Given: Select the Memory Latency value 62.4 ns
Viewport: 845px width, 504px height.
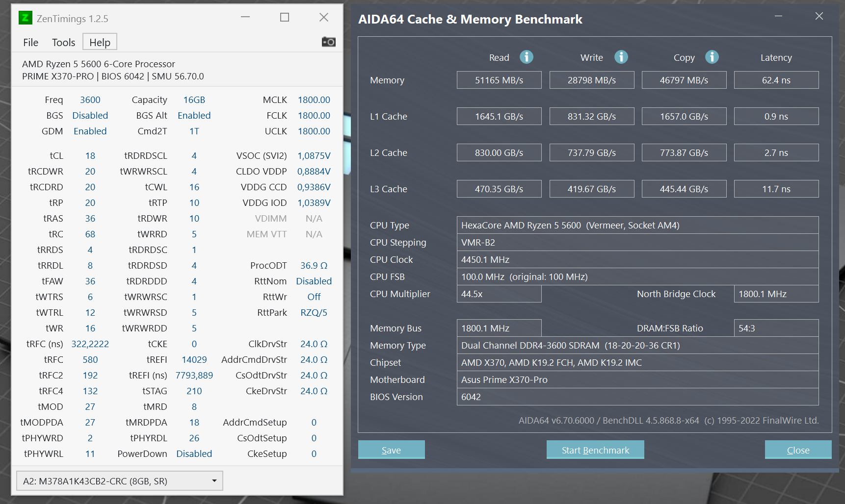Looking at the screenshot, I should [x=776, y=80].
